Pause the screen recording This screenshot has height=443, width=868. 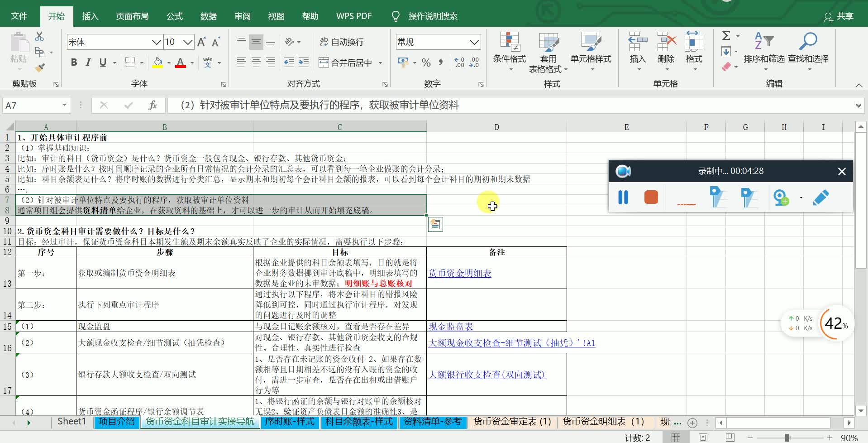[x=623, y=197]
